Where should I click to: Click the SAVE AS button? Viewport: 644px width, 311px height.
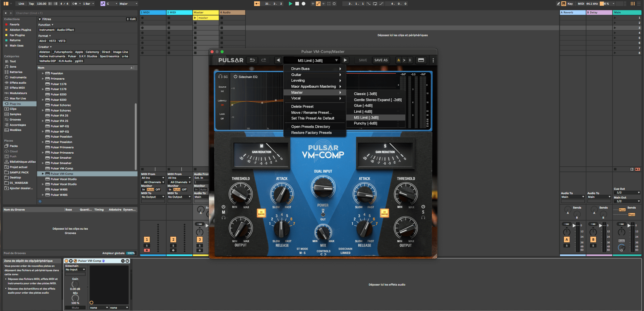381,60
